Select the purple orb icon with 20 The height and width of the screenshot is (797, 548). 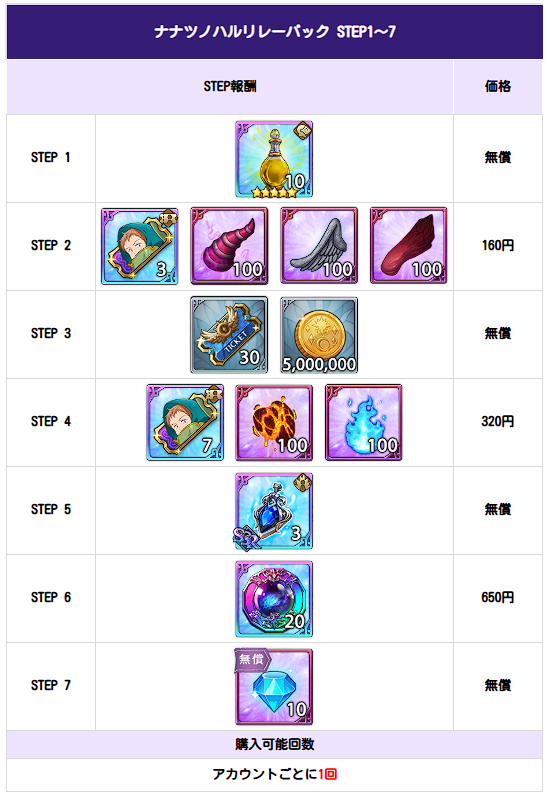(274, 599)
